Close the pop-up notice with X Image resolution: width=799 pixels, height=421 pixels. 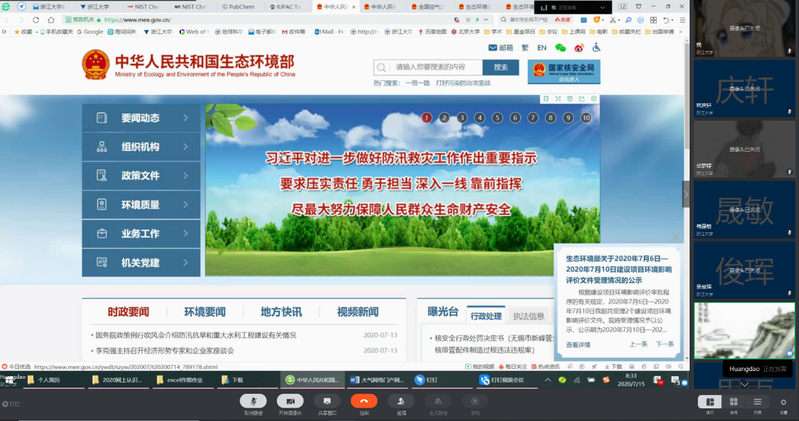[675, 236]
